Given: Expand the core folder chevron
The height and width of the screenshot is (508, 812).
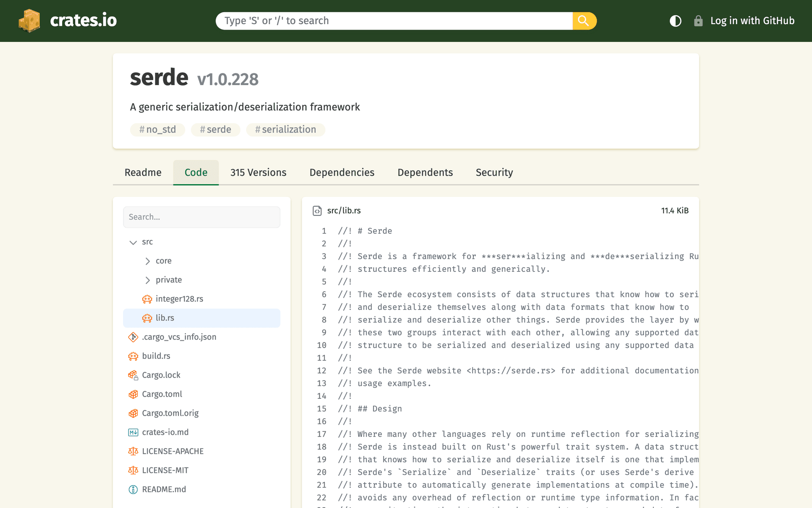Looking at the screenshot, I should pos(147,261).
